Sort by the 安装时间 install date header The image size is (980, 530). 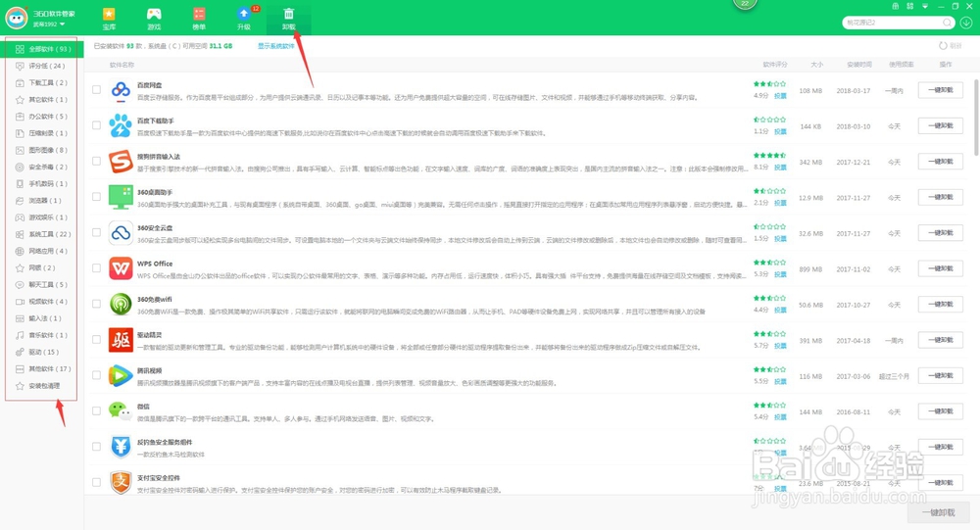[x=858, y=65]
